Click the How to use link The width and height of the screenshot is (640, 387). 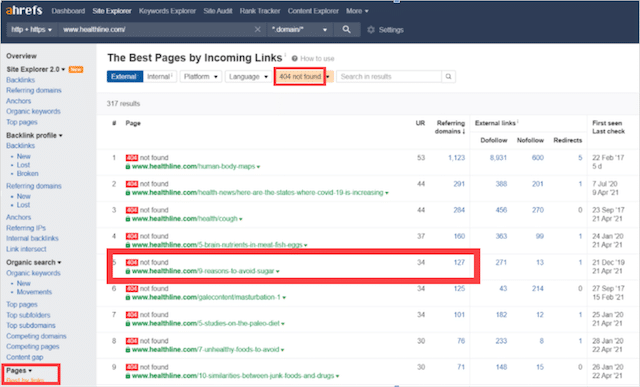click(317, 59)
